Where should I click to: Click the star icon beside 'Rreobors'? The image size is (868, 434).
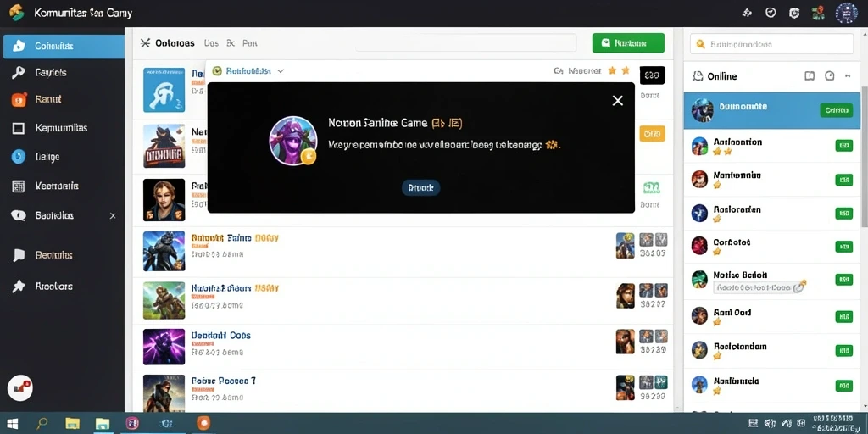point(19,287)
